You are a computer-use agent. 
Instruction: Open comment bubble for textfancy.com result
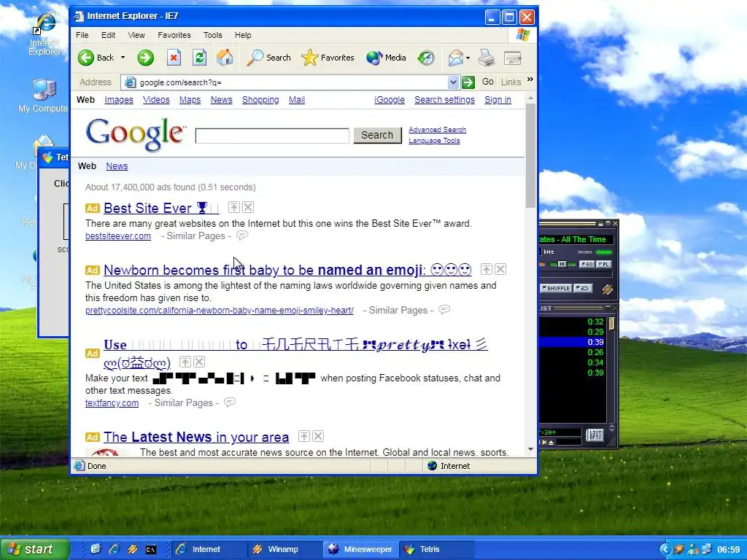pyautogui.click(x=230, y=402)
